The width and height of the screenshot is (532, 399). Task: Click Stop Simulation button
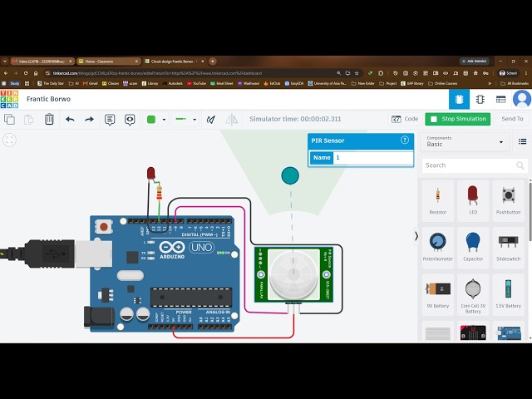click(458, 119)
